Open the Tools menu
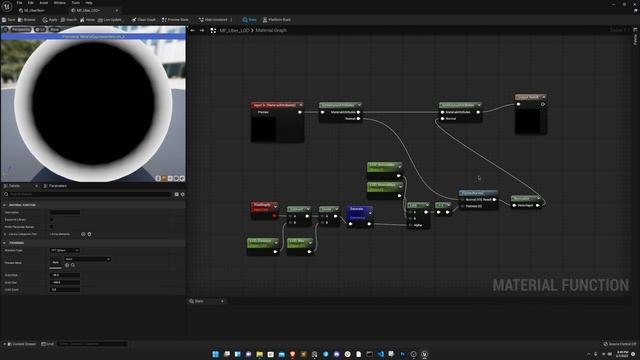 pyautogui.click(x=76, y=3)
